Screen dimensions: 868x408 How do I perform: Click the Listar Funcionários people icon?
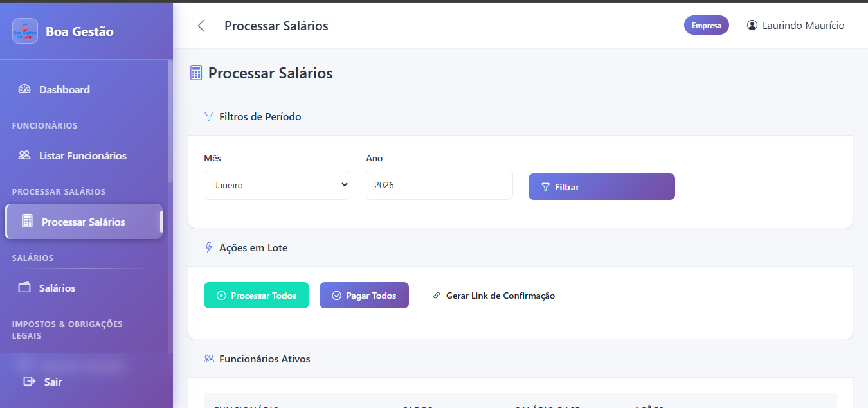pyautogui.click(x=24, y=155)
